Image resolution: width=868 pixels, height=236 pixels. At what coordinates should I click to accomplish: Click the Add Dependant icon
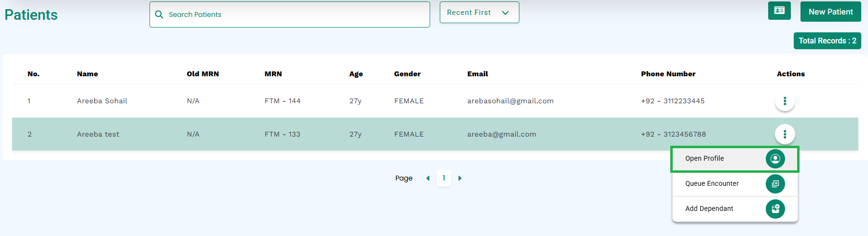[775, 209]
